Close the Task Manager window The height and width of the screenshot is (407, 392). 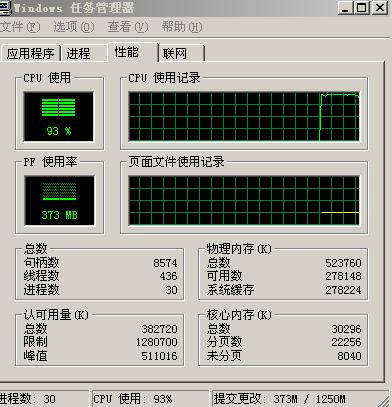click(379, 8)
